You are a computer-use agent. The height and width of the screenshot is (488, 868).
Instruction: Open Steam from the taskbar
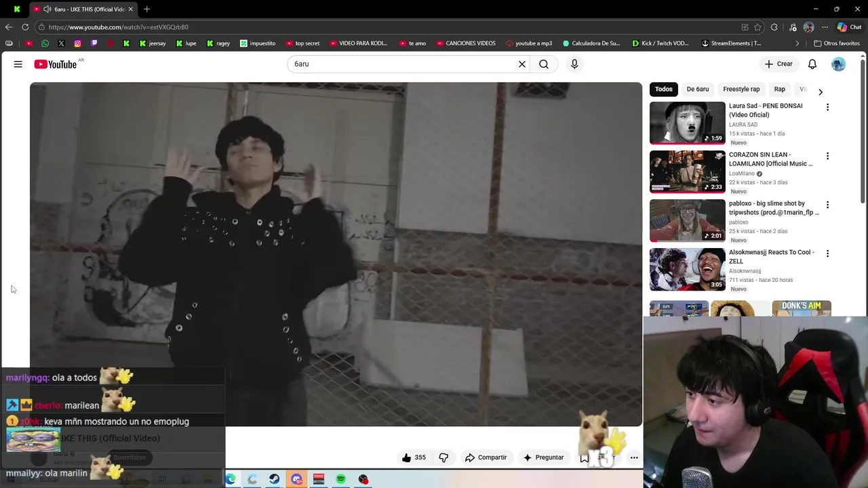274,479
